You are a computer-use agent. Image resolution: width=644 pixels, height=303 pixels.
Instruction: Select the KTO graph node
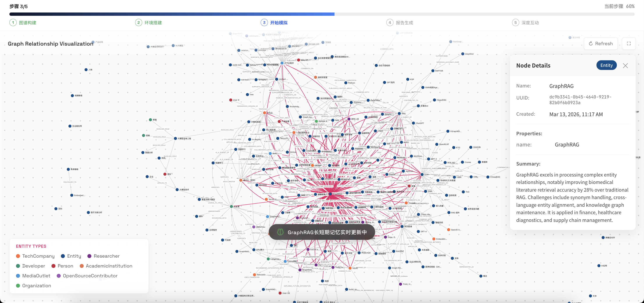coord(454,148)
